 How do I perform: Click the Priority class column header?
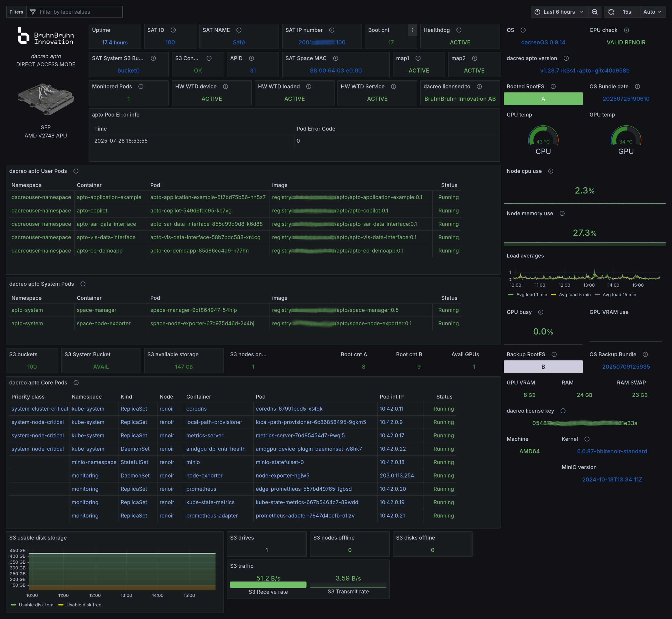pos(28,396)
